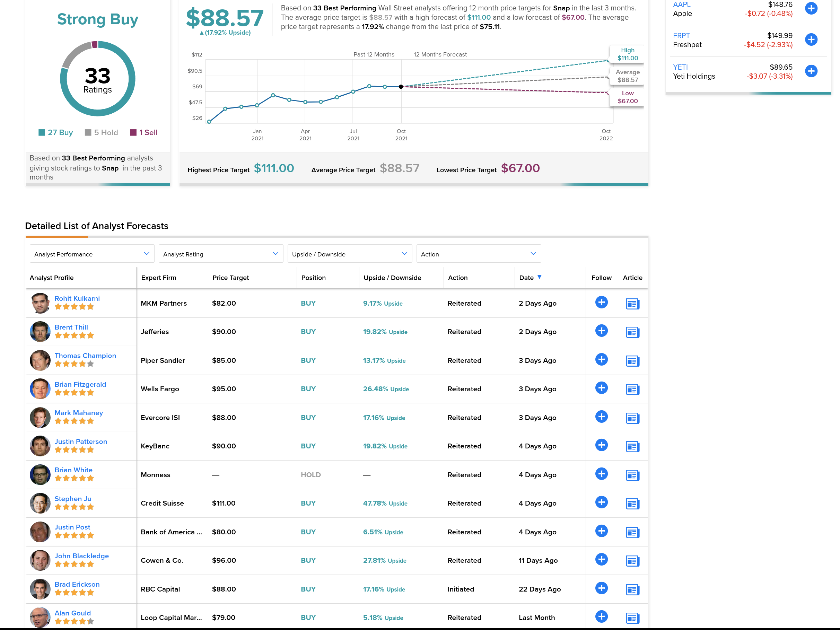This screenshot has height=630, width=840.
Task: Open article icon for MKM Partners row
Action: coord(633,304)
